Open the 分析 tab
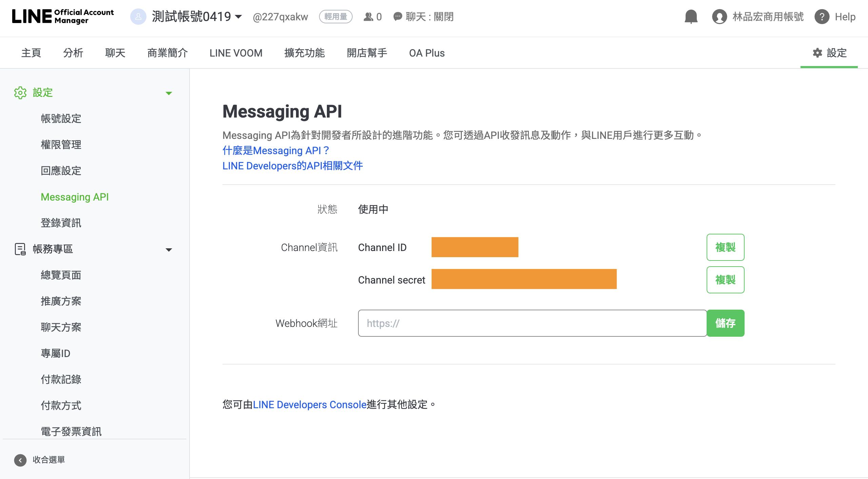The width and height of the screenshot is (868, 479). (73, 53)
